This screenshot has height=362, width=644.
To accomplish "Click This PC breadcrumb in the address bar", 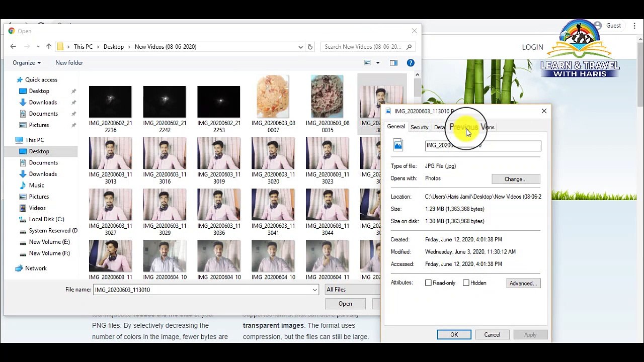I will coord(83,47).
